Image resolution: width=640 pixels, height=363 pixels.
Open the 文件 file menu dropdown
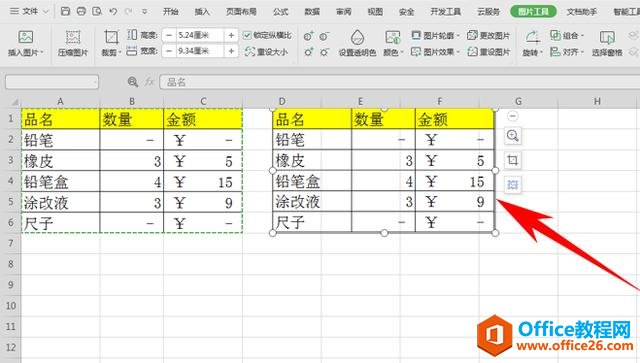[x=29, y=11]
